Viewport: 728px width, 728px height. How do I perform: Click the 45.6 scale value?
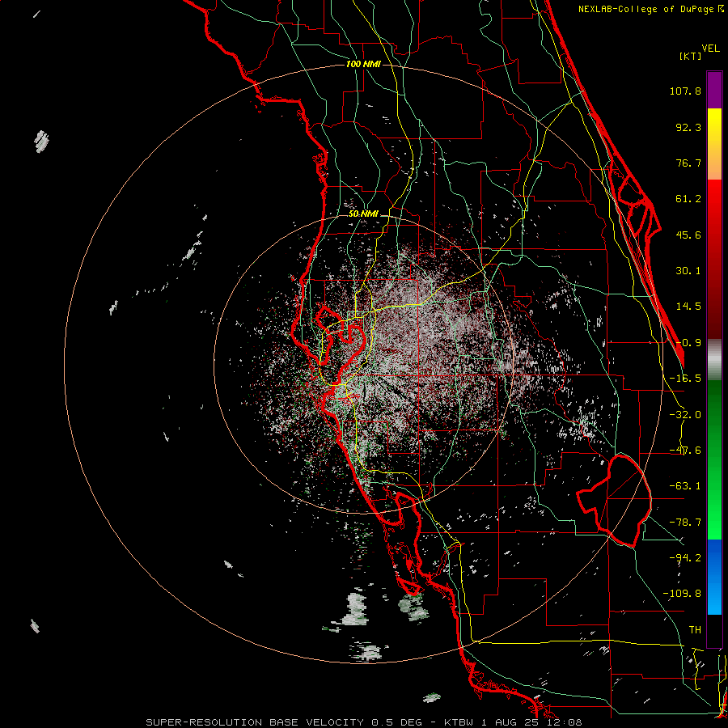click(x=688, y=235)
